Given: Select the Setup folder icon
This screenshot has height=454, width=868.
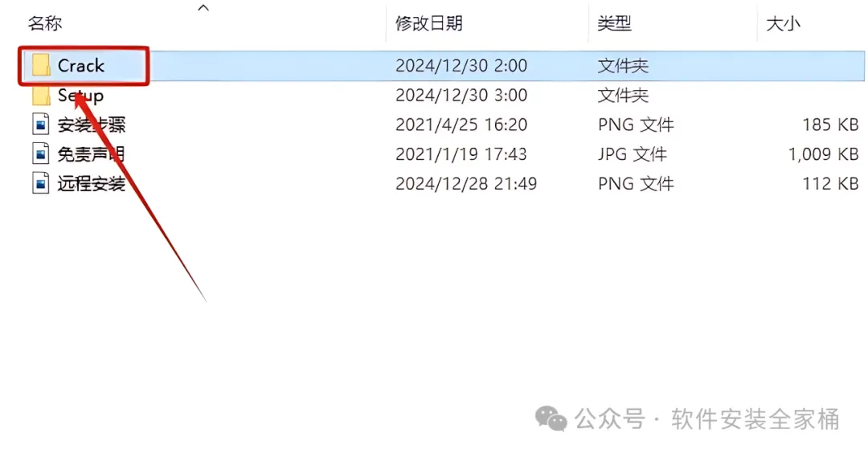Looking at the screenshot, I should click(41, 96).
